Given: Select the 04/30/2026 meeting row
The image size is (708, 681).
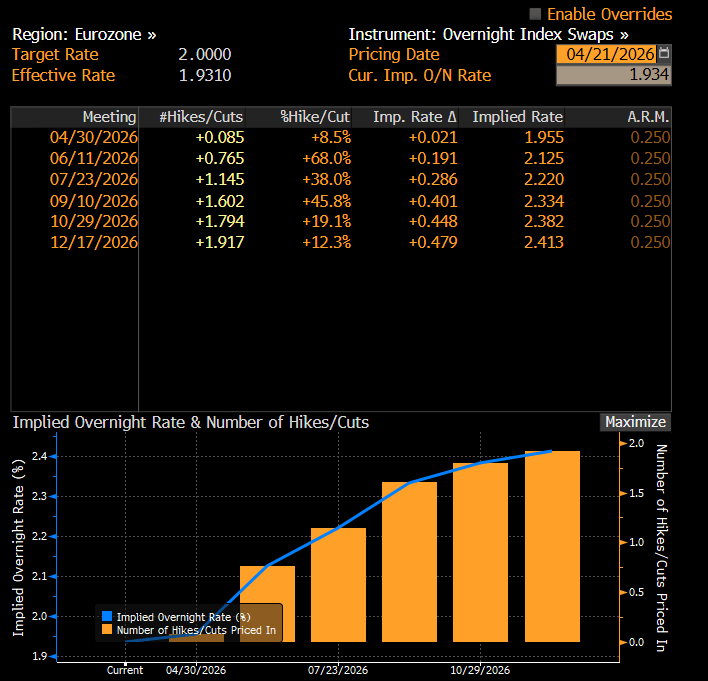Looking at the screenshot, I should click(x=93, y=138).
